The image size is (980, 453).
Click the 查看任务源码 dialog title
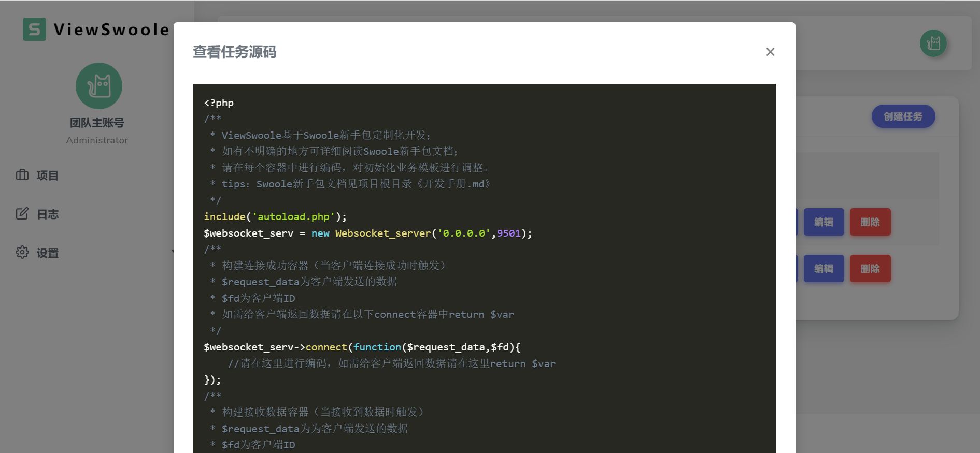click(x=234, y=52)
